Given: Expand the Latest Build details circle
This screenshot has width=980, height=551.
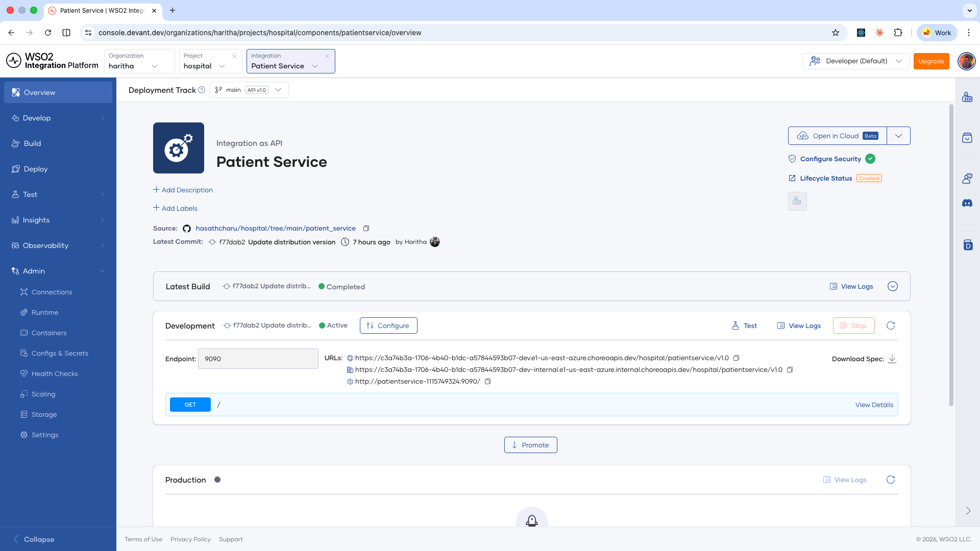Looking at the screenshot, I should (x=893, y=286).
